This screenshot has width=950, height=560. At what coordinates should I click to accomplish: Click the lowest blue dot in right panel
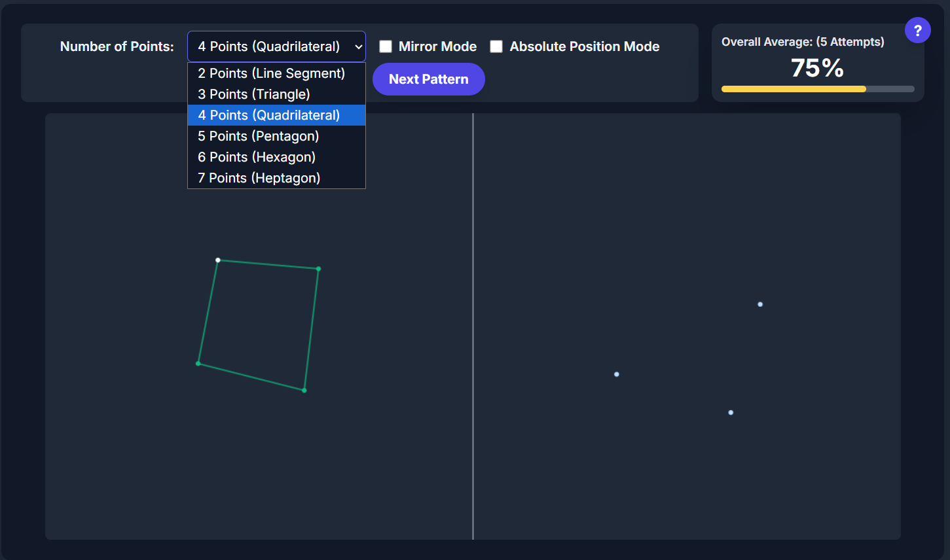pyautogui.click(x=731, y=413)
